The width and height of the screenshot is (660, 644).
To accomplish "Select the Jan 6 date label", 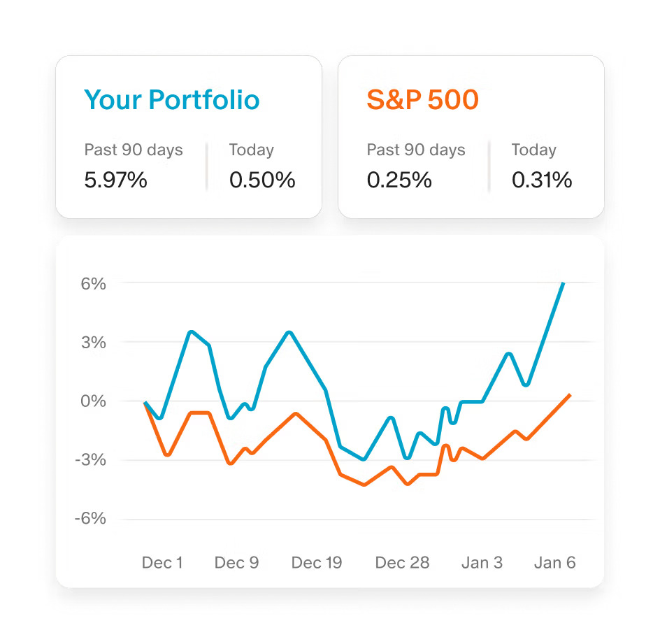I will tap(555, 563).
